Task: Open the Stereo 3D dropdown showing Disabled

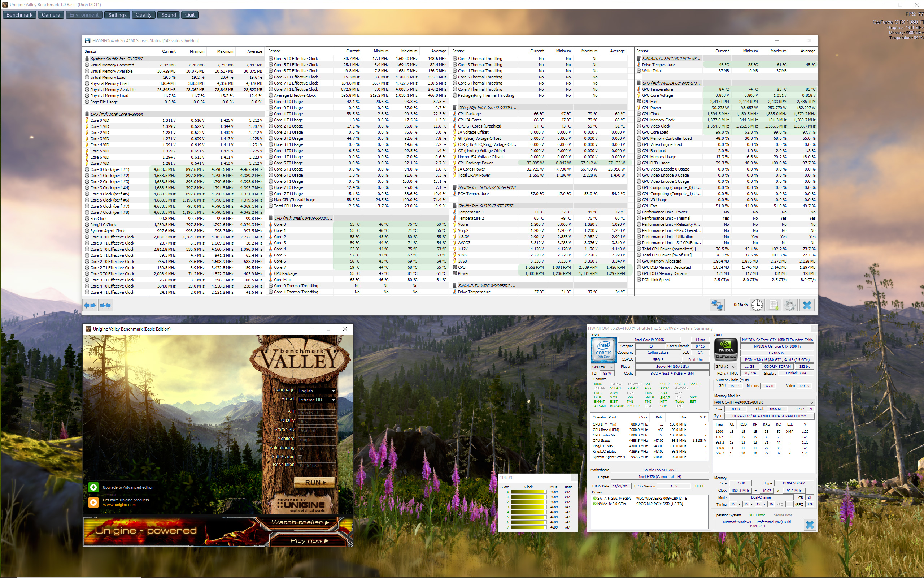Action: 317,431
